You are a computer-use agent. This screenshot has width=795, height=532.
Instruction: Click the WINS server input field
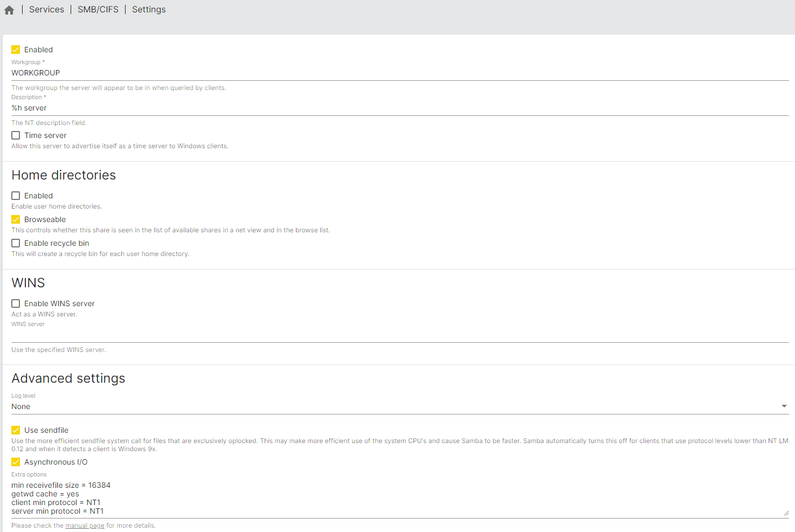point(400,335)
